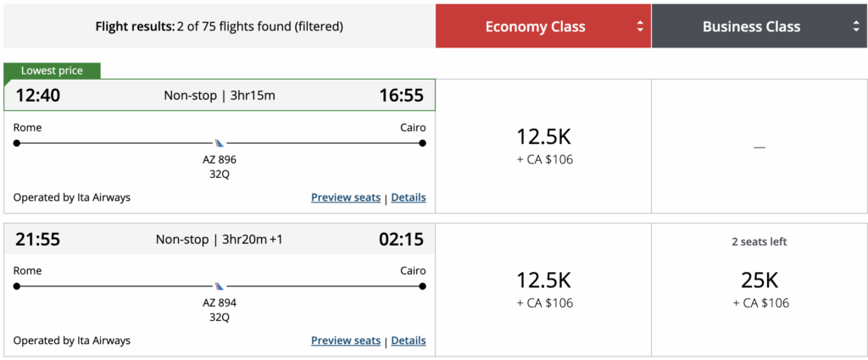Open Details for the 12:40 flight

pos(409,197)
